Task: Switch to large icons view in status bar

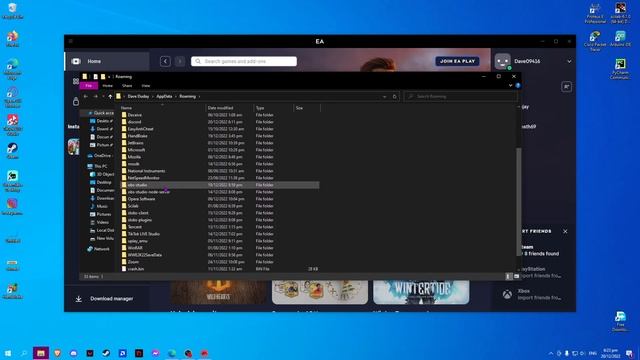Action: tap(516, 276)
